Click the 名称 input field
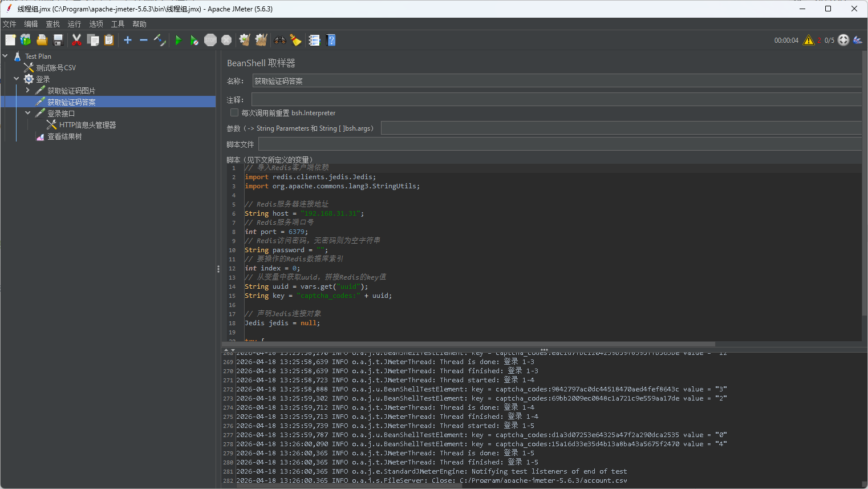The width and height of the screenshot is (868, 489). click(x=557, y=81)
